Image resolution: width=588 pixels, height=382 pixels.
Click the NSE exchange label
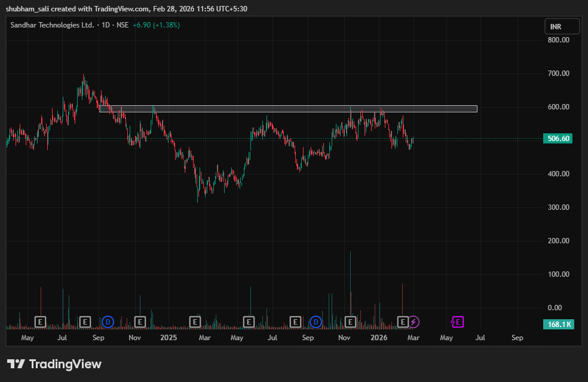point(122,25)
